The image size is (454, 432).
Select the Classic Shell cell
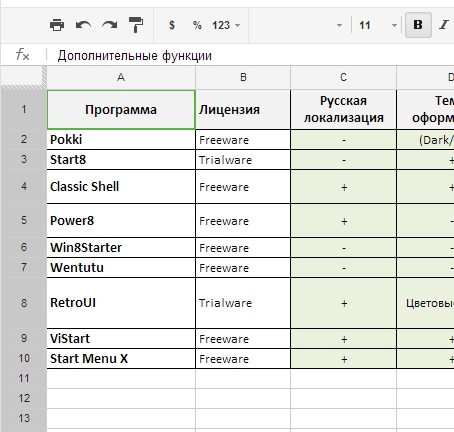(121, 187)
